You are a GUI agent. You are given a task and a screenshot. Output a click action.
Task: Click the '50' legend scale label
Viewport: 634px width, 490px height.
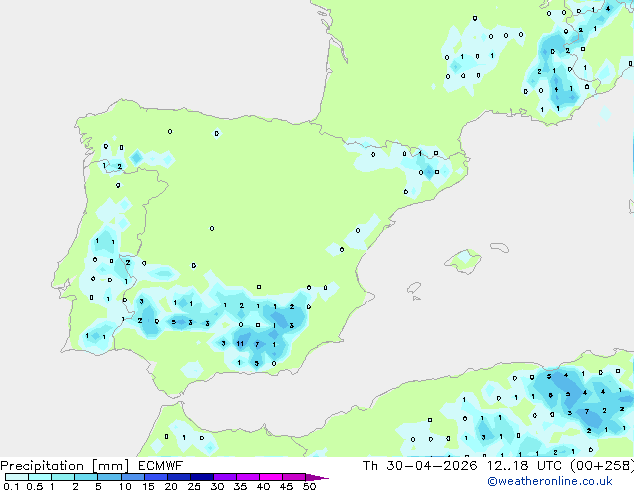point(309,486)
